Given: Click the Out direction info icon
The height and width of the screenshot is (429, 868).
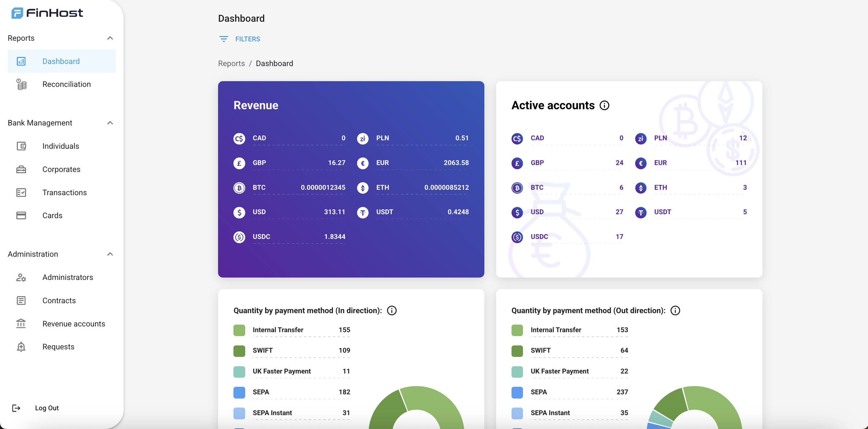Looking at the screenshot, I should pos(675,310).
